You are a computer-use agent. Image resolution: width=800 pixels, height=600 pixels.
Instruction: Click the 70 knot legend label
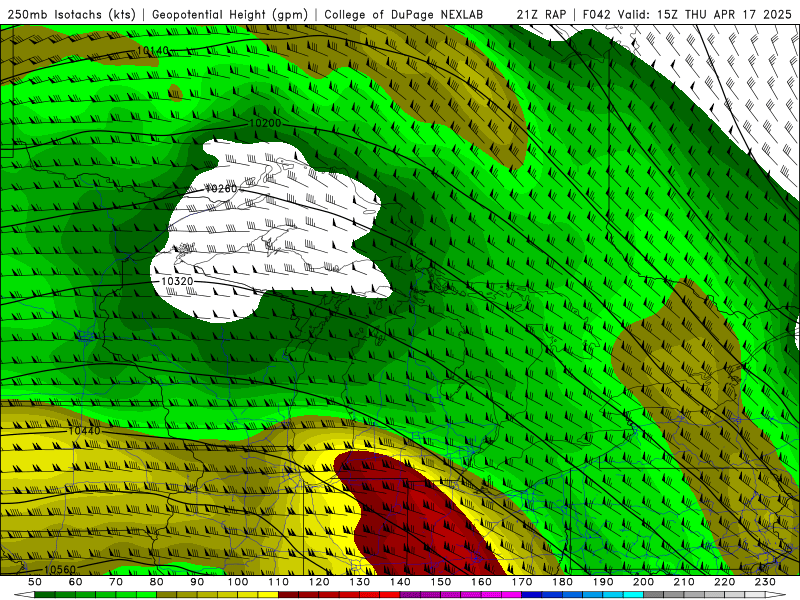(116, 582)
